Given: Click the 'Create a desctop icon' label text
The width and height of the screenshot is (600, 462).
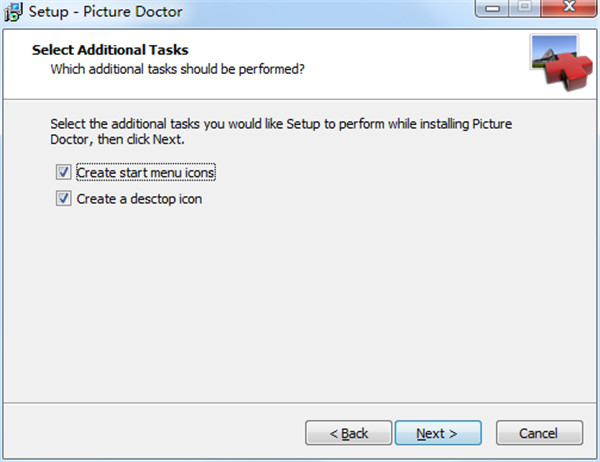Looking at the screenshot, I should [139, 199].
